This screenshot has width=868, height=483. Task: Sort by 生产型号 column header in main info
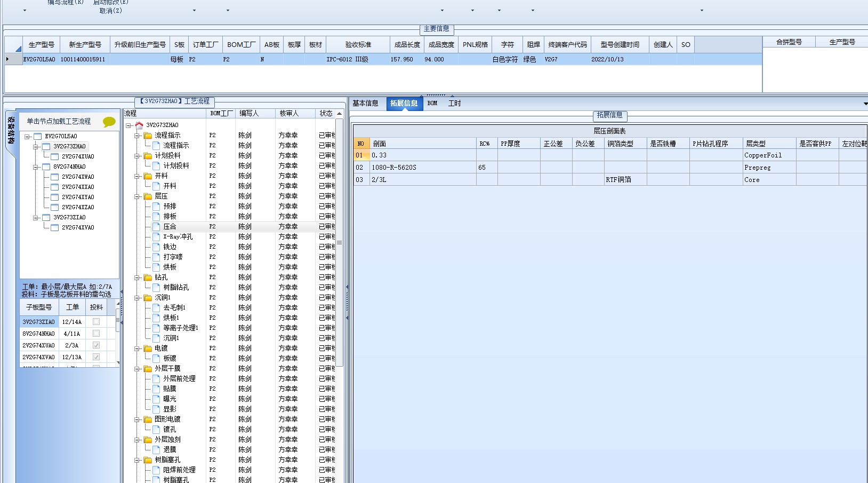(x=41, y=45)
